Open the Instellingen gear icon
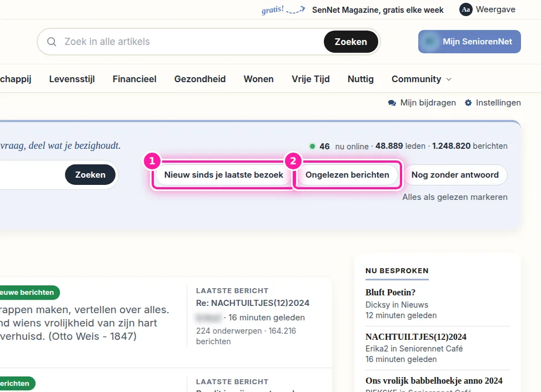 point(468,103)
